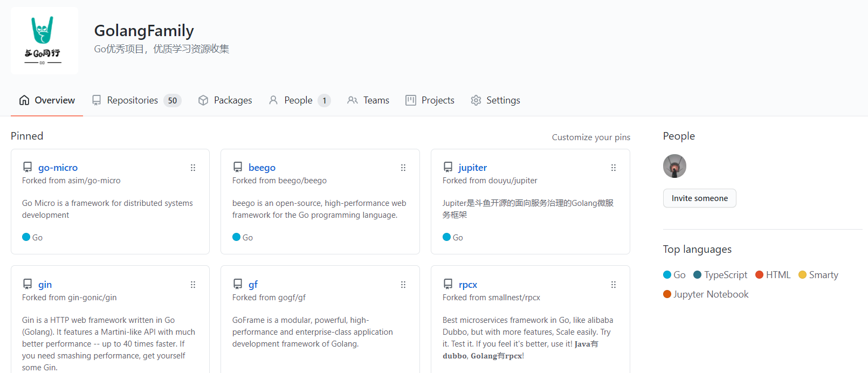Click the People tab person icon
The image size is (868, 373).
pyautogui.click(x=273, y=100)
